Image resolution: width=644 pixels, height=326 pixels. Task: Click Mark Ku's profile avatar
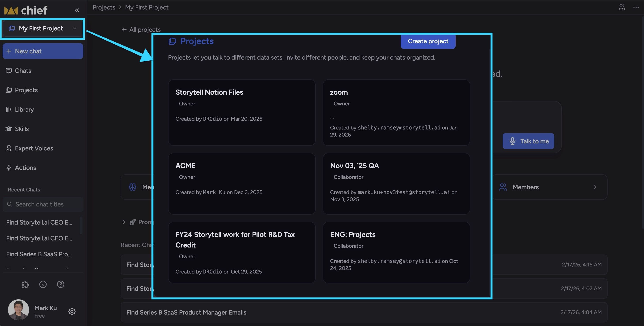(x=18, y=310)
